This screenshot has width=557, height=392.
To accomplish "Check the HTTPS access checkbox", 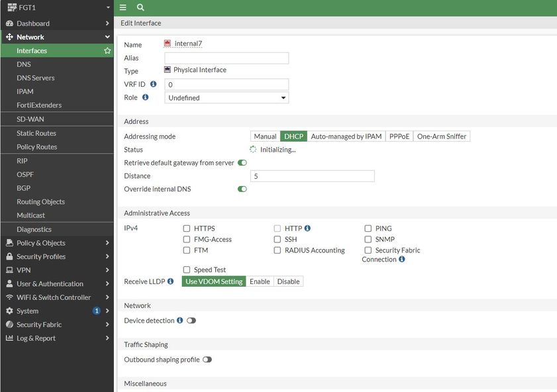I will pos(187,228).
